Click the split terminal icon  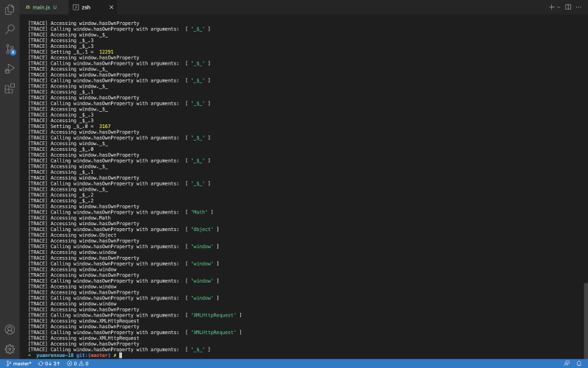point(568,7)
